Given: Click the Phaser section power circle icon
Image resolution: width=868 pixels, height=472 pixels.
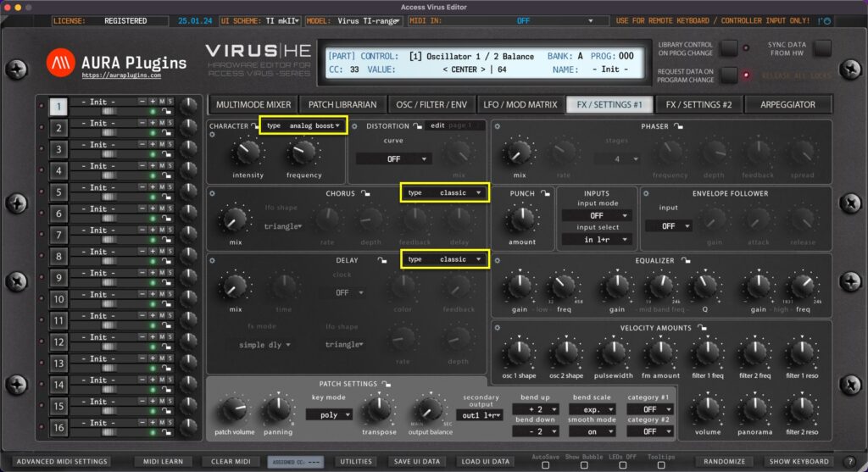Looking at the screenshot, I should coord(497,126).
